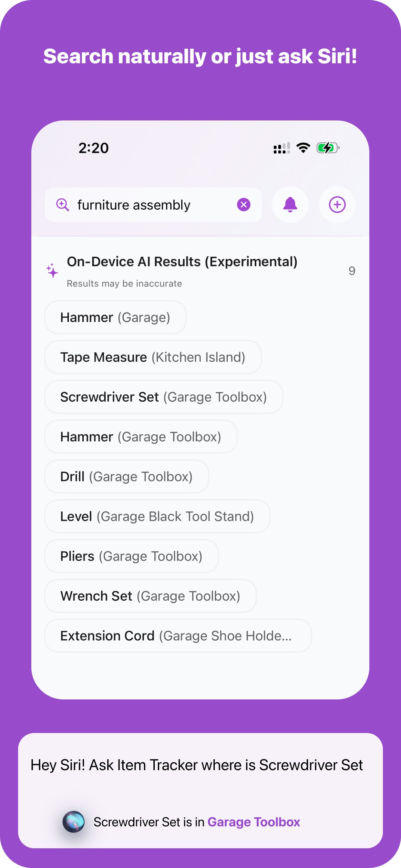Select the Pliers result chip

click(x=131, y=556)
